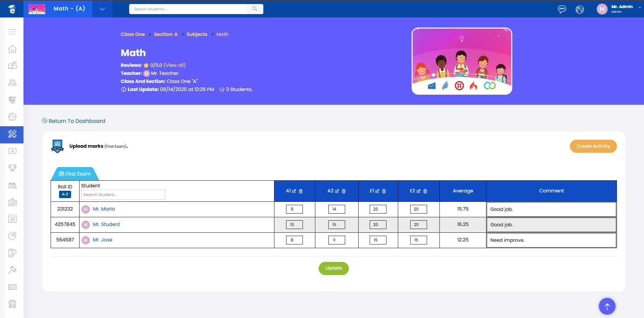Viewport: 644px width, 318px height.
Task: Sort students with the A-Z button
Action: tap(65, 194)
